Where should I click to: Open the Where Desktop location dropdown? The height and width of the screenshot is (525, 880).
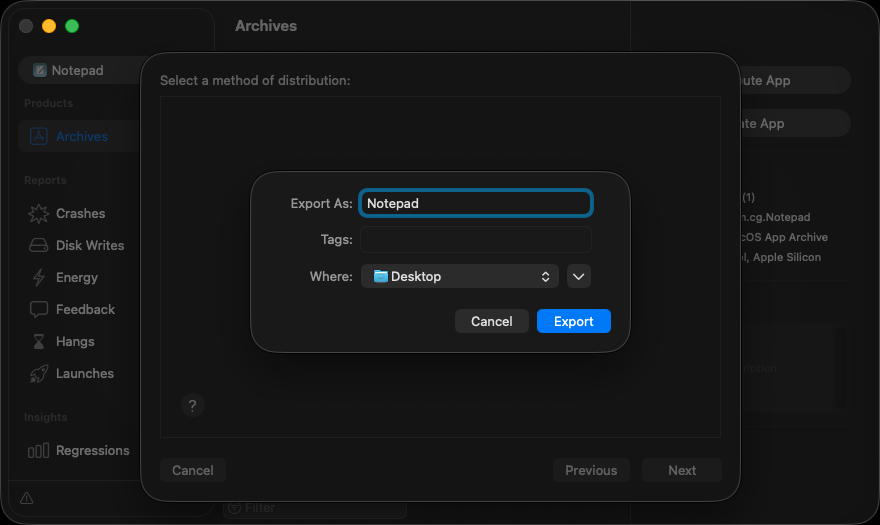click(x=459, y=276)
